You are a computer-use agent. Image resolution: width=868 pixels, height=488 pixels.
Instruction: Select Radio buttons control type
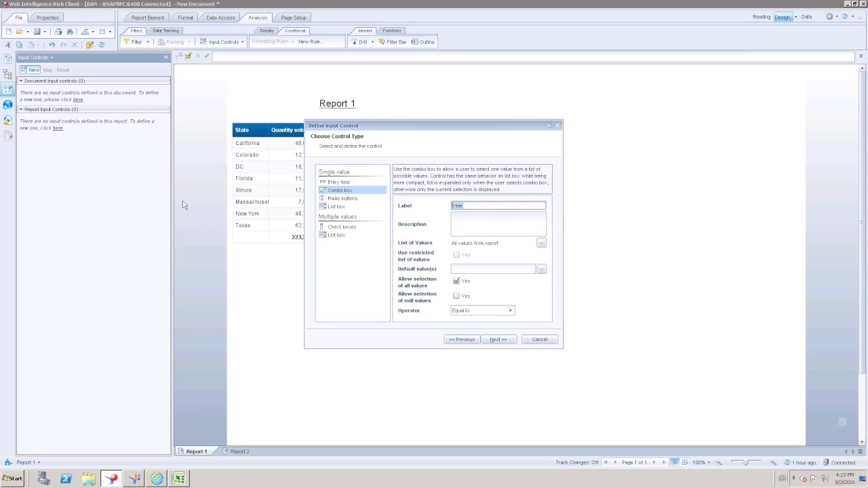pyautogui.click(x=342, y=199)
